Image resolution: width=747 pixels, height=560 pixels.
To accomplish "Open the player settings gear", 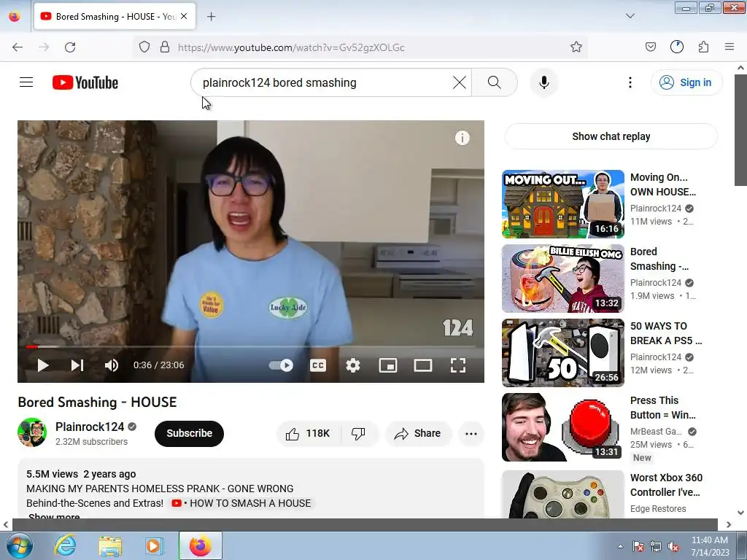I will [x=352, y=365].
